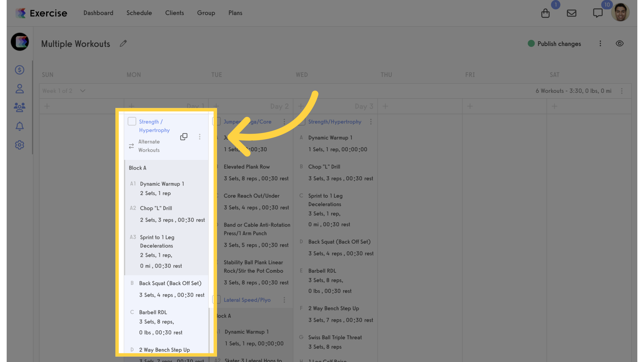Go to the Dashboard tab

click(98, 13)
